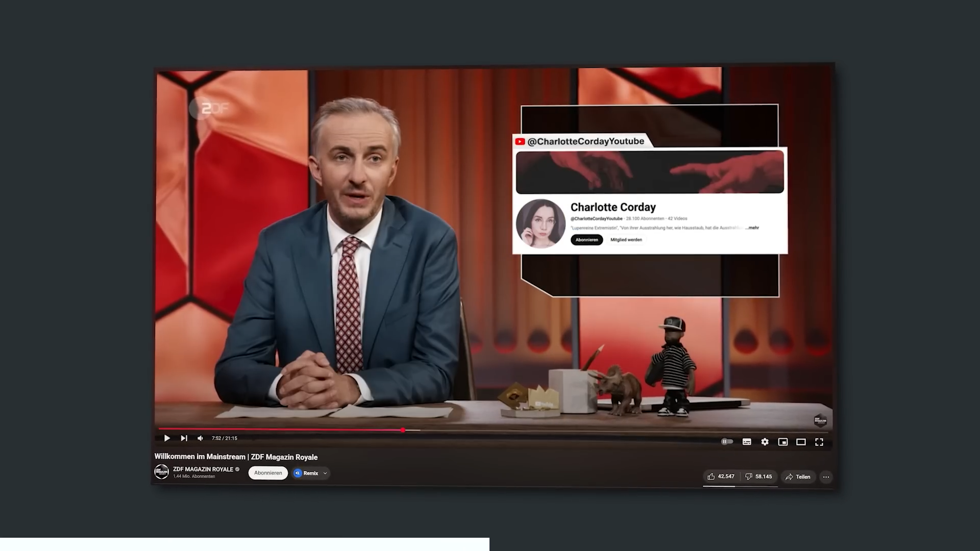Expand the dropdown arrow next to Remix
Viewport: 980px width, 551px height.
pos(325,473)
